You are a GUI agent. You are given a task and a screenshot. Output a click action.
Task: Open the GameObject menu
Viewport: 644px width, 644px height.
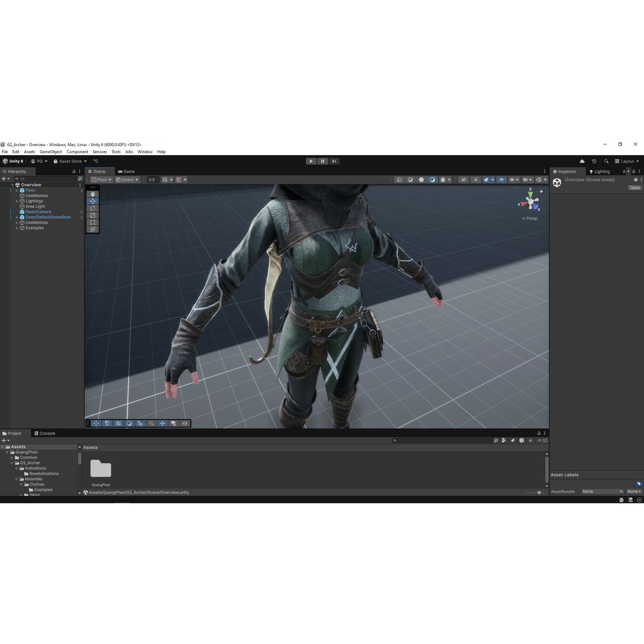(51, 151)
